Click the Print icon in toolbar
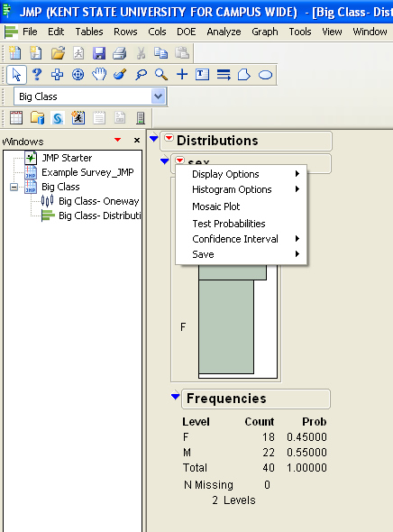 (x=119, y=53)
